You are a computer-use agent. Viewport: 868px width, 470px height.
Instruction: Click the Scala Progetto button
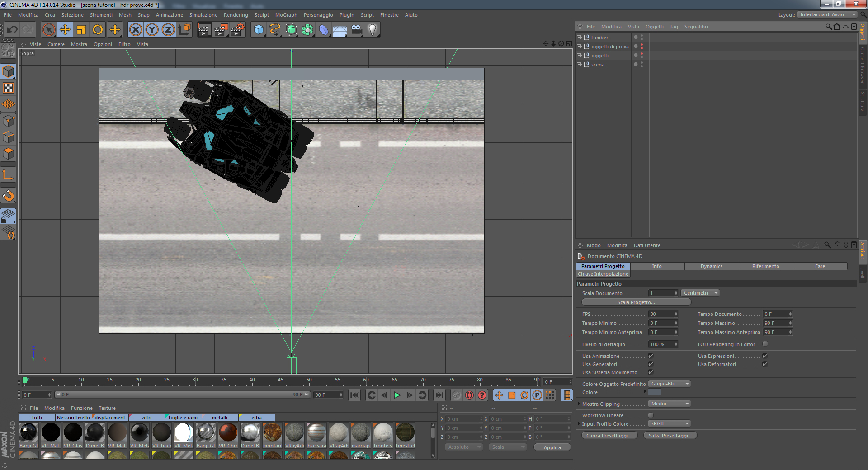click(636, 302)
